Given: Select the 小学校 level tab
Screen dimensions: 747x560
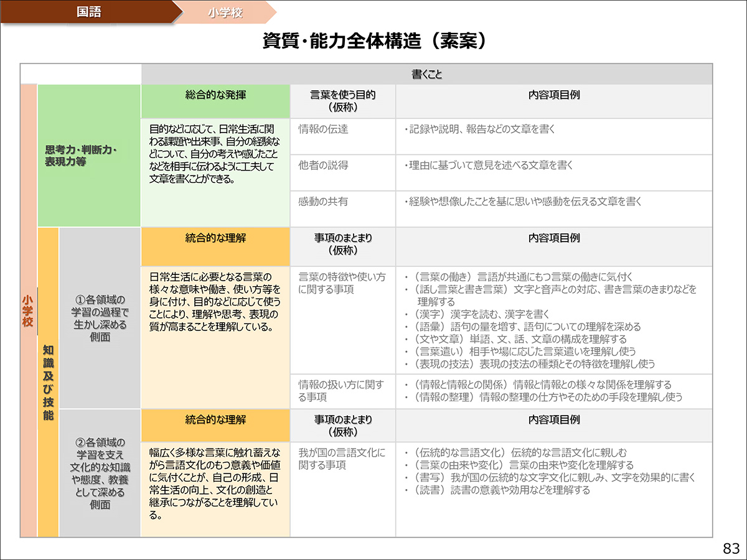Looking at the screenshot, I should coord(225,12).
